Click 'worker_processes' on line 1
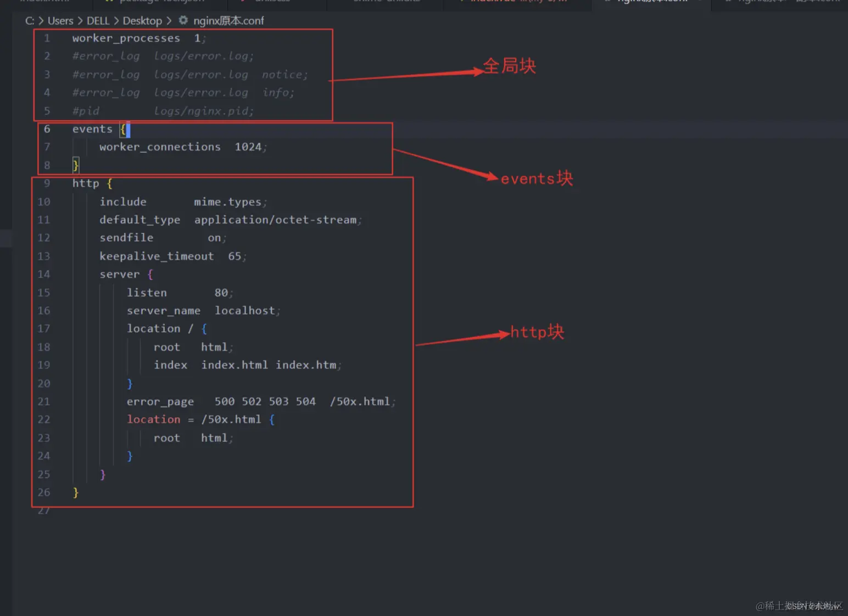The width and height of the screenshot is (848, 616). tap(126, 38)
